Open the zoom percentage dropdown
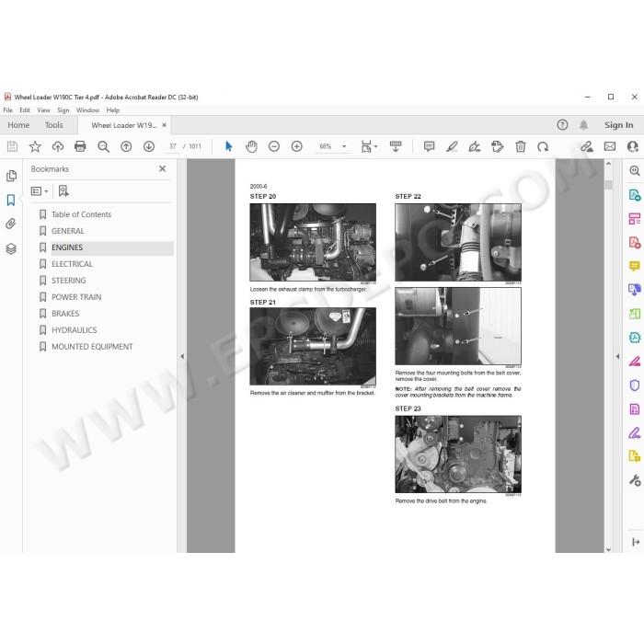 [x=344, y=146]
